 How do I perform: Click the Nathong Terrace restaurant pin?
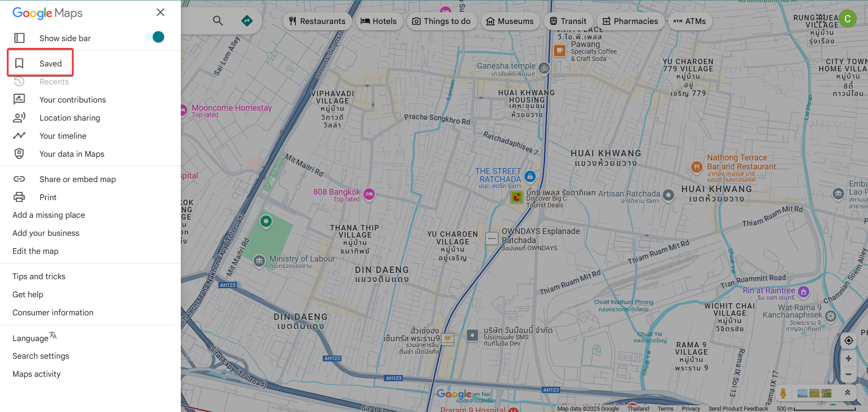click(697, 167)
